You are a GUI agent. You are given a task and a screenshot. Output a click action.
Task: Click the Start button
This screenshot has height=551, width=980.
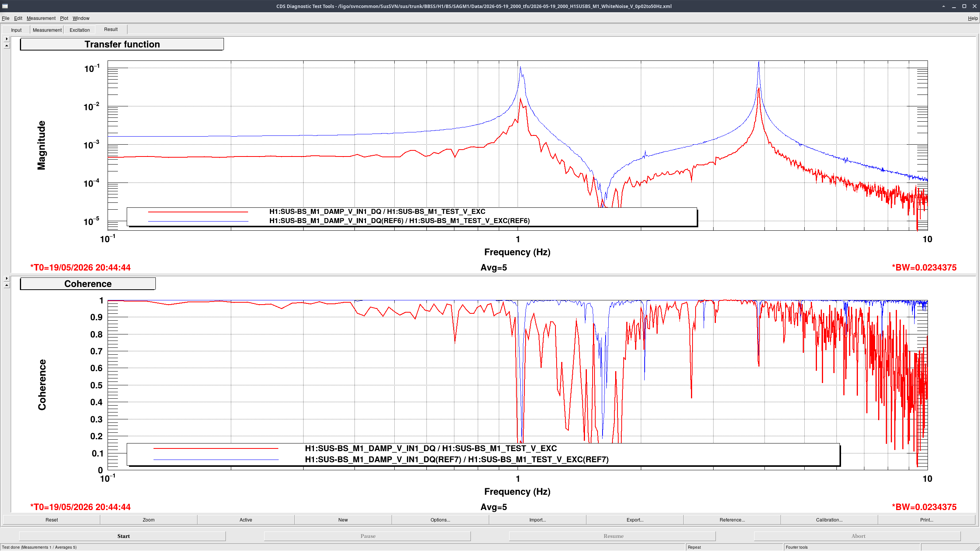pyautogui.click(x=123, y=536)
